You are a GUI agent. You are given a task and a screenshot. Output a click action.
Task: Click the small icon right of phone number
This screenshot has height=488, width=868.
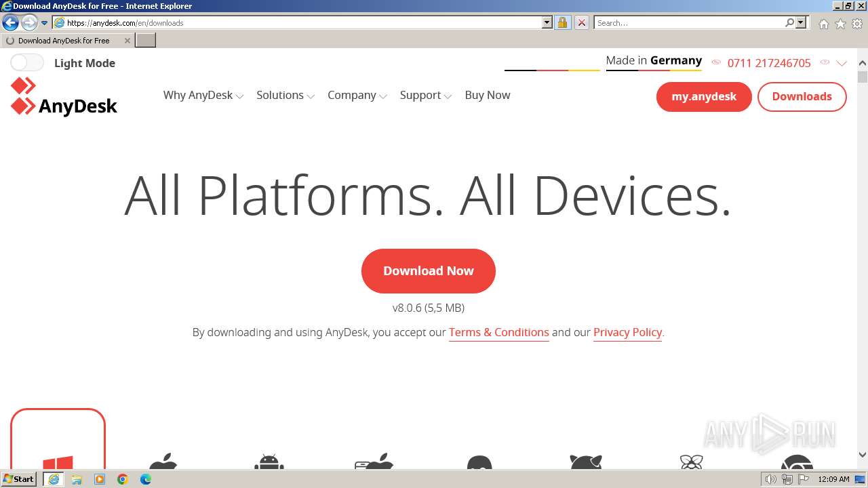(x=825, y=62)
